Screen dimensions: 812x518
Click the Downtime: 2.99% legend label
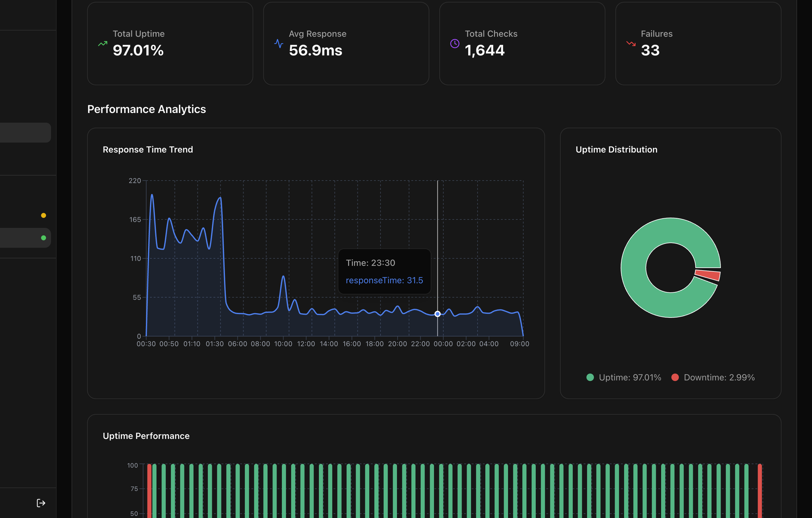719,377
